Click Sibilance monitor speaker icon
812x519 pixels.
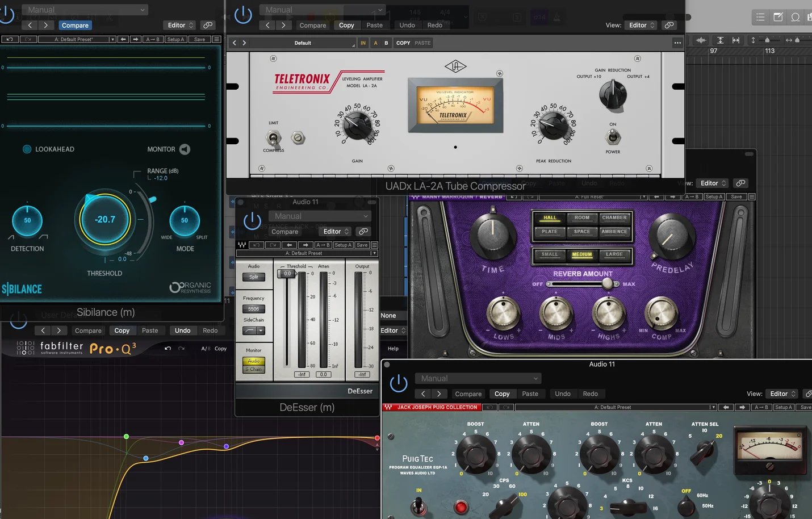coord(185,149)
